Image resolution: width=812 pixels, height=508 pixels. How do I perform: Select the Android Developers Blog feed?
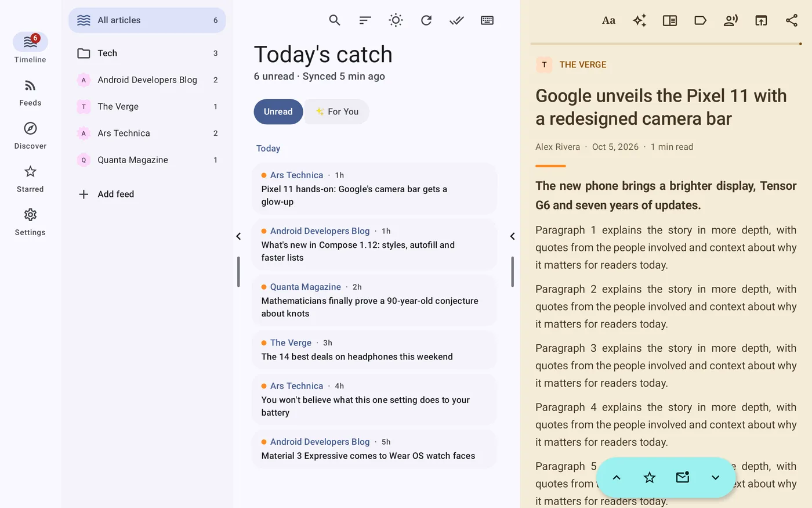point(147,80)
